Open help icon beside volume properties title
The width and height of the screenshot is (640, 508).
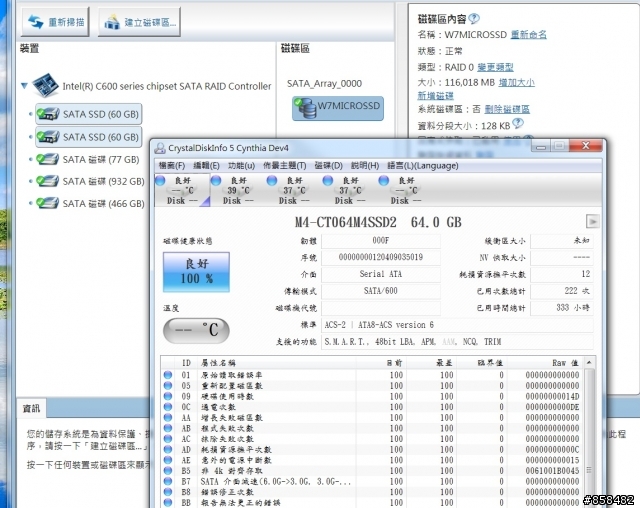[474, 18]
